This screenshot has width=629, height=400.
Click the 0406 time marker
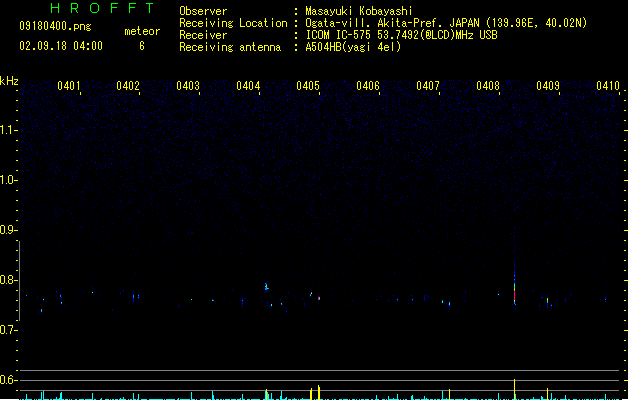click(x=368, y=86)
